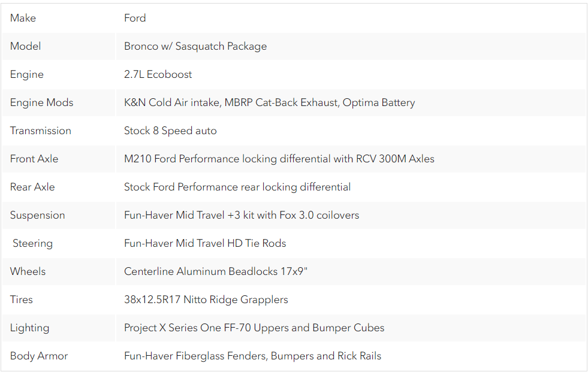Click the Model row label
Screen dimensions: 588x372
coord(26,46)
